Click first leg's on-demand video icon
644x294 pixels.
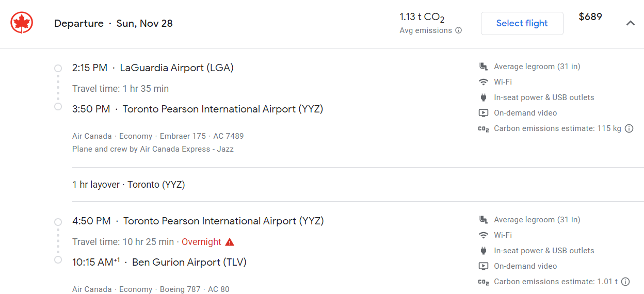(x=484, y=113)
